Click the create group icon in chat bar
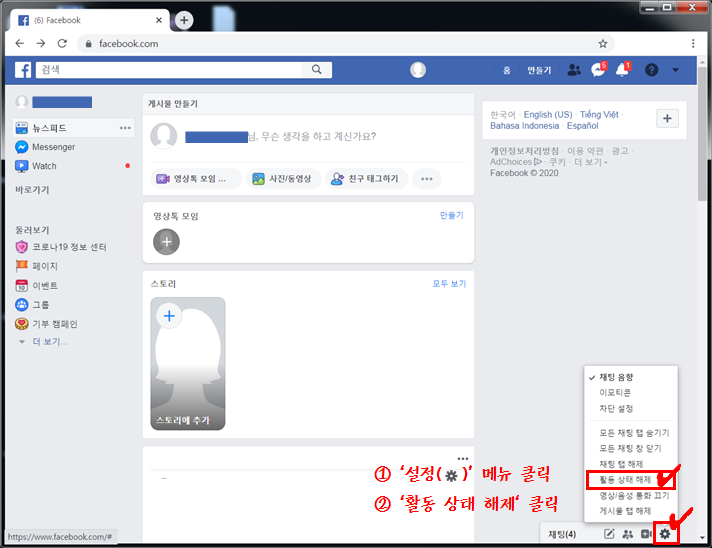 [628, 534]
